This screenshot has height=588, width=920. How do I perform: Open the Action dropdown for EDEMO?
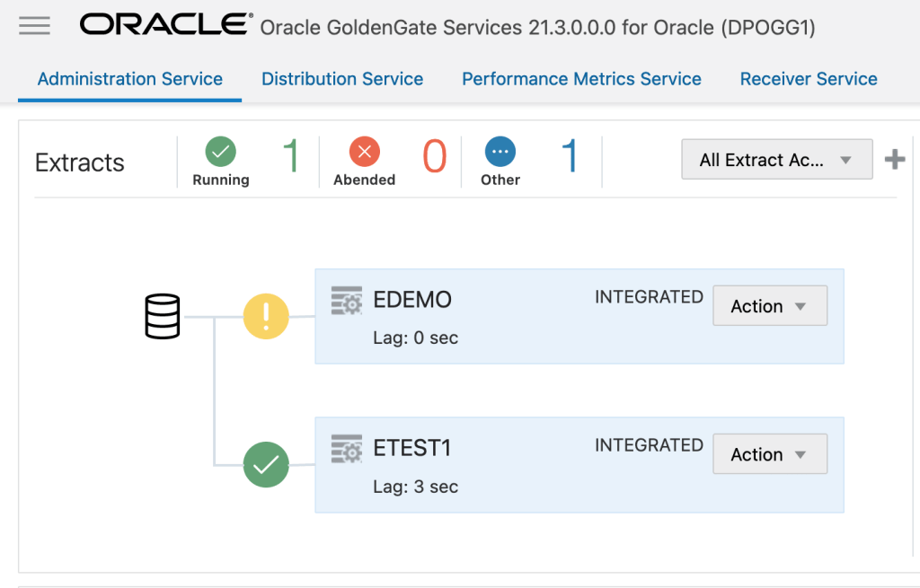[x=769, y=306]
